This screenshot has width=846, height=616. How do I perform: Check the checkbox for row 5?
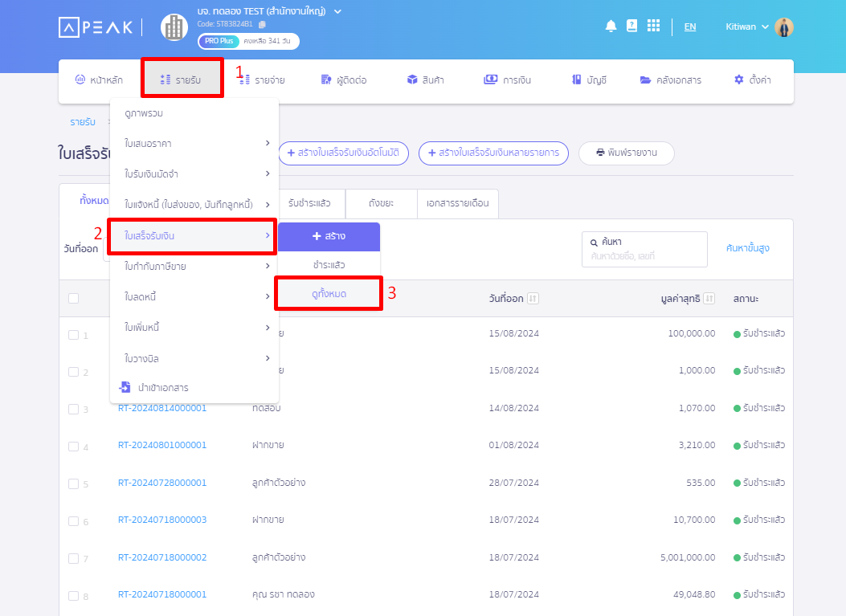point(74,483)
